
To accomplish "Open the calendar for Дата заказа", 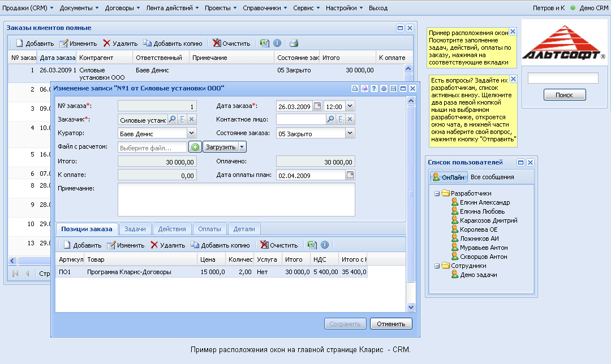I will click(317, 106).
